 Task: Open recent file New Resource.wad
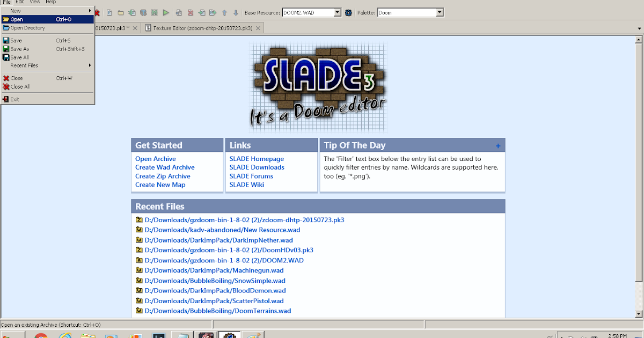pos(222,230)
